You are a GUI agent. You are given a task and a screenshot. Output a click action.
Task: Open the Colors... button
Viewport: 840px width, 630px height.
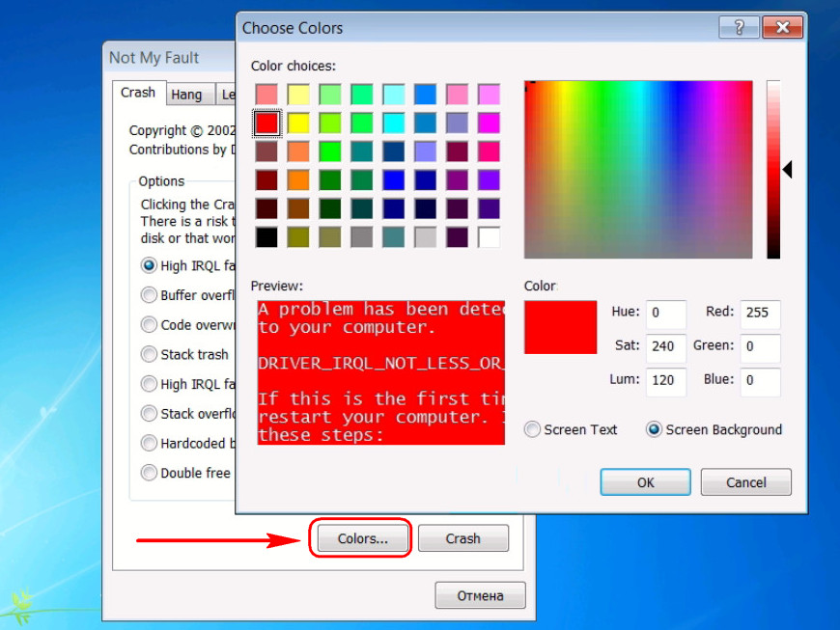click(x=362, y=538)
